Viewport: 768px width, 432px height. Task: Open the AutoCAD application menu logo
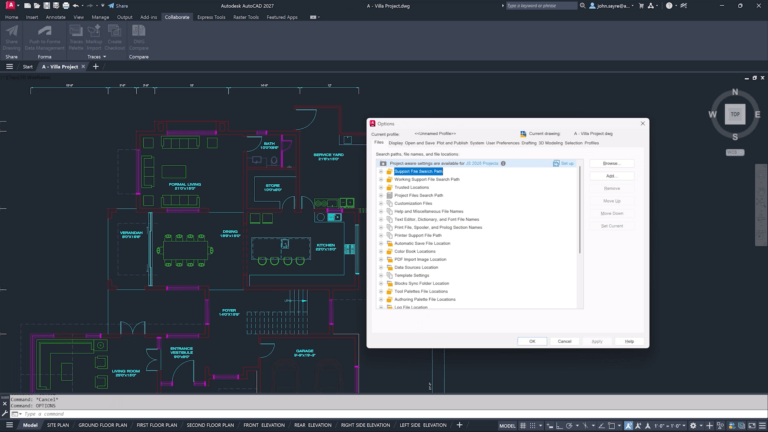(10, 5)
